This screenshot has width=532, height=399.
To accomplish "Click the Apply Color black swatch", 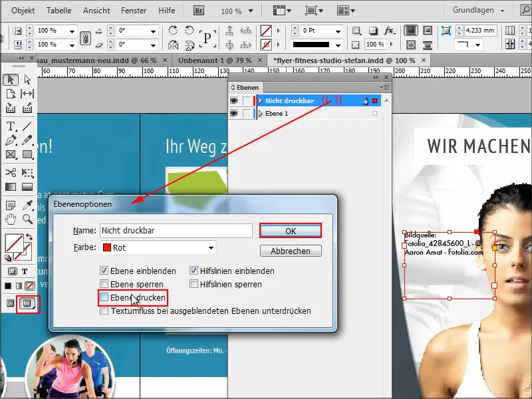I will tap(8, 286).
